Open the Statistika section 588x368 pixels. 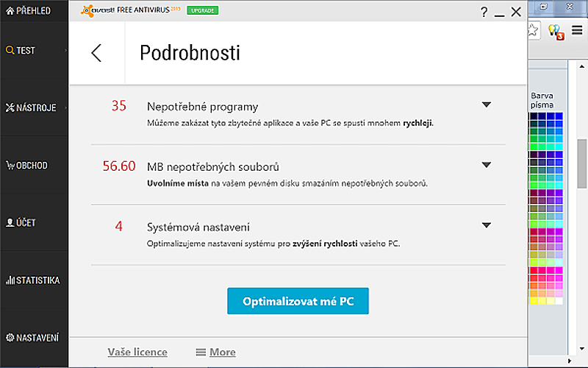33,280
